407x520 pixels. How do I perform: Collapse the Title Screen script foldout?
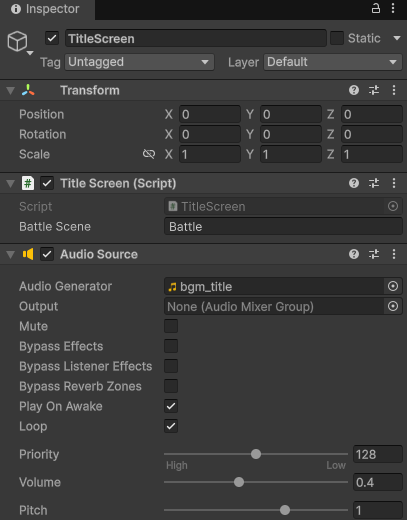click(x=11, y=183)
